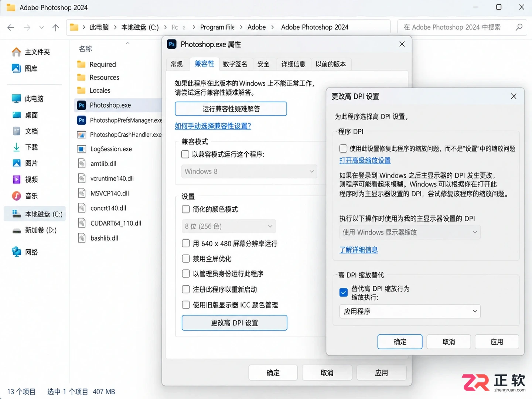Select the Locales folder
The height and width of the screenshot is (399, 532).
94,91
